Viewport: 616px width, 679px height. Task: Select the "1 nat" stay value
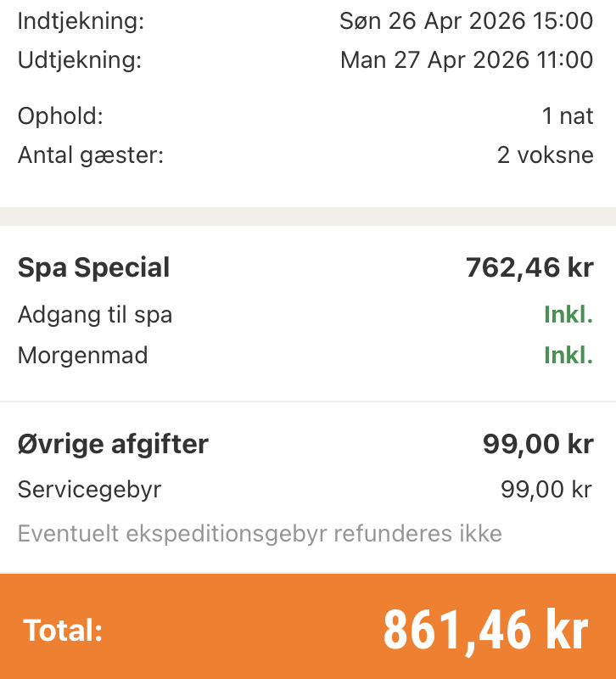(x=568, y=116)
